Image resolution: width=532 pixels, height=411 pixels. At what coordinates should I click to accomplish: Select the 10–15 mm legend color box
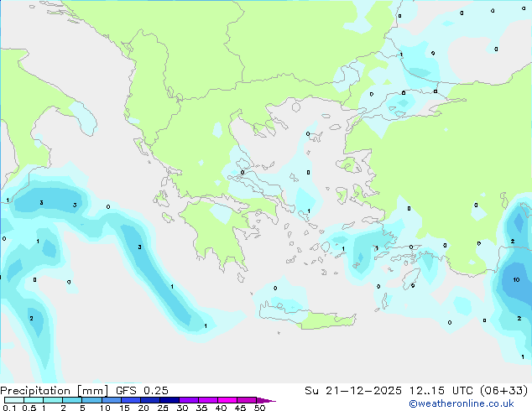coord(111,400)
